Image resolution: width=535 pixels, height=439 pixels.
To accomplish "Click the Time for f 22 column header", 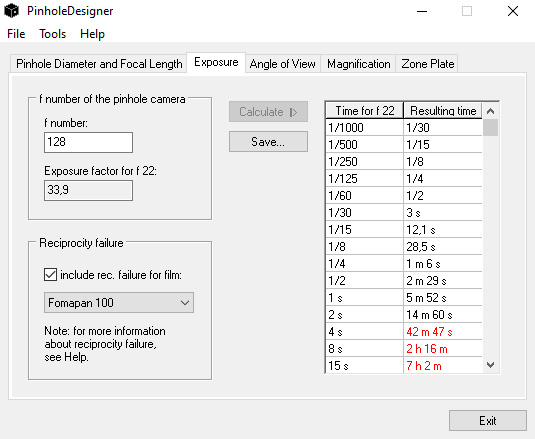I will point(364,111).
